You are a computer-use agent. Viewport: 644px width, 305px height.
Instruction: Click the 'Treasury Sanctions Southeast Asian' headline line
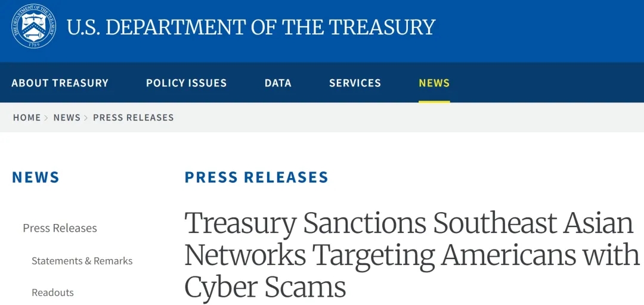click(408, 223)
